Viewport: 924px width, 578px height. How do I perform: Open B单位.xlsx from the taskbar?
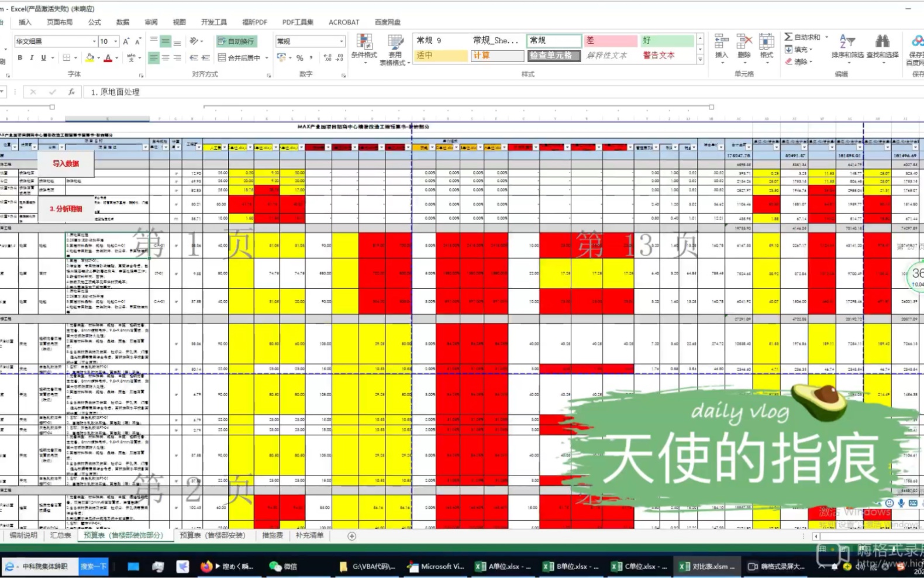571,566
